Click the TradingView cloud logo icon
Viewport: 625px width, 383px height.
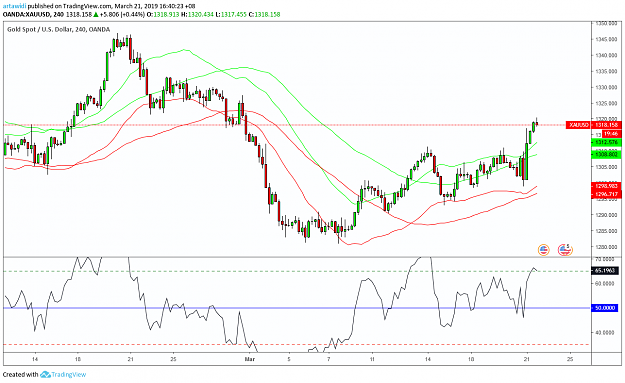[x=45, y=375]
